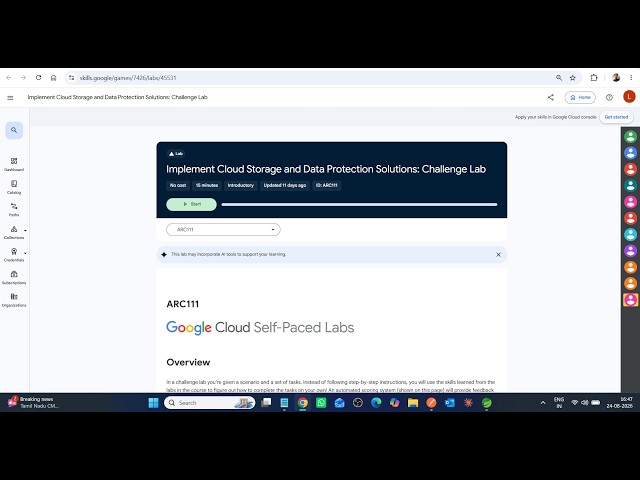
Task: Bookmark this page with the star
Action: click(x=573, y=78)
